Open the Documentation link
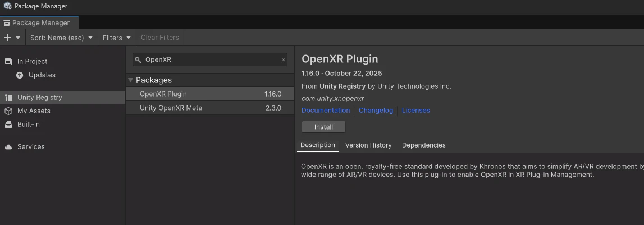Image resolution: width=644 pixels, height=225 pixels. 326,111
